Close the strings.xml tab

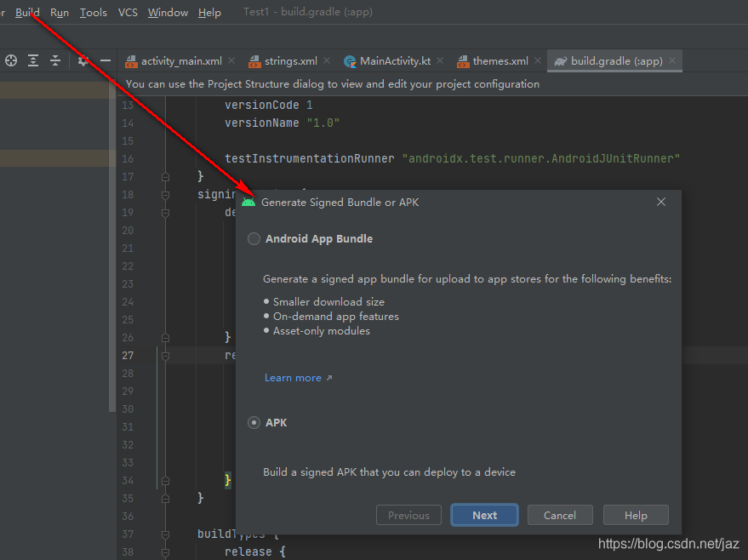point(327,60)
